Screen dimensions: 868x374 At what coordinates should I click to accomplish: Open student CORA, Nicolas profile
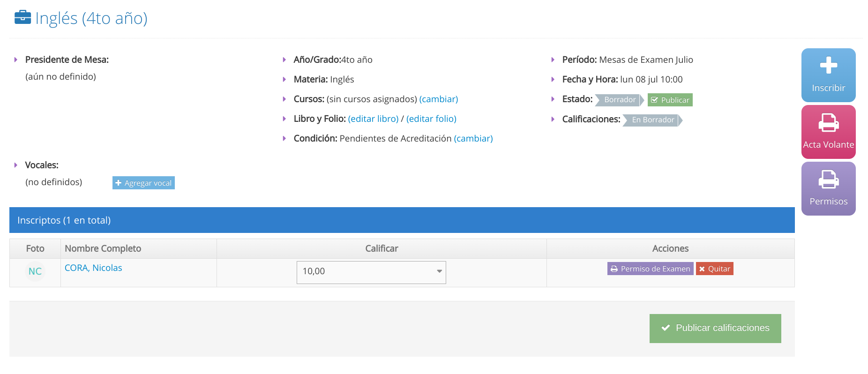tap(93, 268)
